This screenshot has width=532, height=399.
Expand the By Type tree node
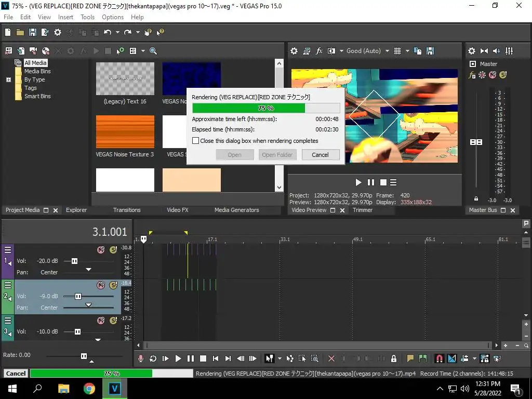pos(8,79)
